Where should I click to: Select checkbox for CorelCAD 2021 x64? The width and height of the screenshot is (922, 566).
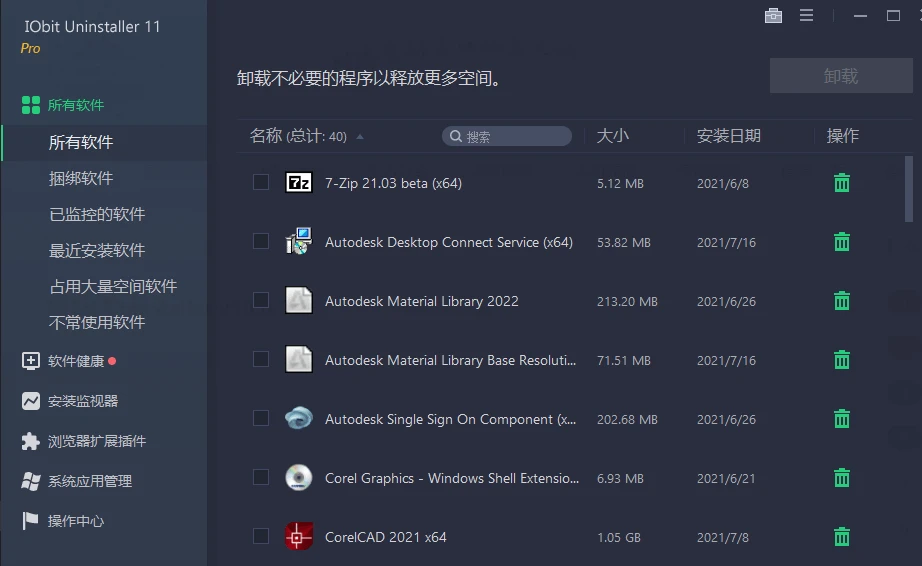[260, 536]
